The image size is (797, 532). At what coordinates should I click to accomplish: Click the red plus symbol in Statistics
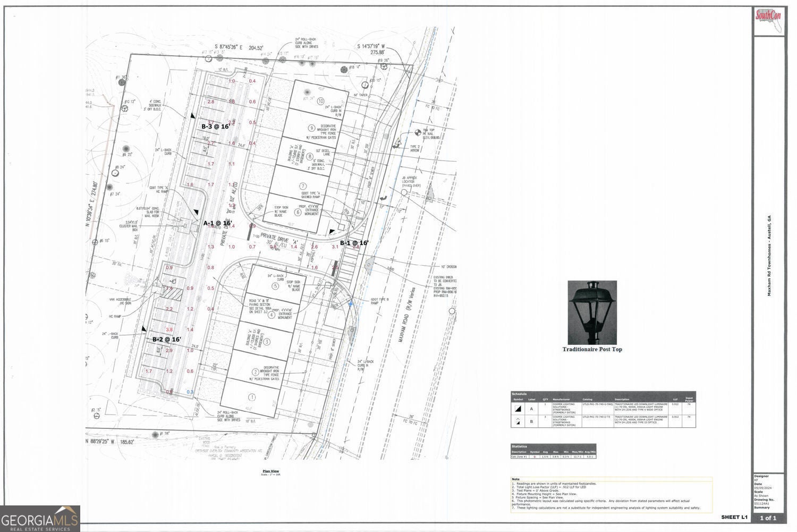click(x=534, y=457)
